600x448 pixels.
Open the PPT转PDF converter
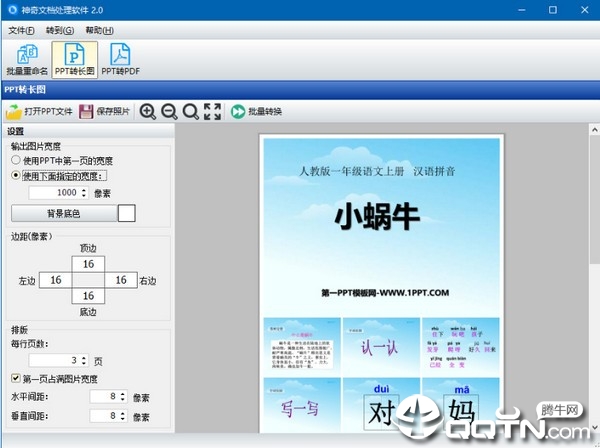pyautogui.click(x=120, y=60)
